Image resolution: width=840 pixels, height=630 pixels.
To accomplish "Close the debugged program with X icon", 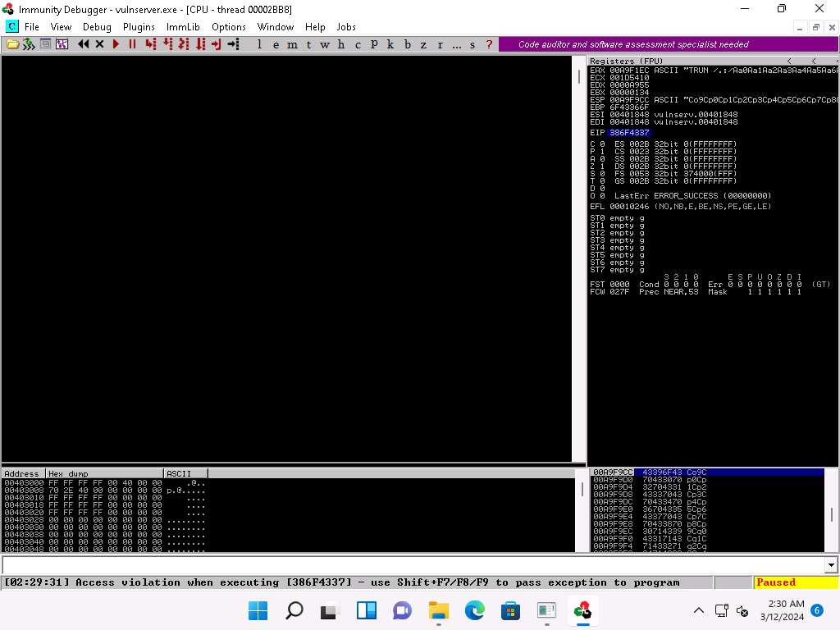I will [99, 44].
